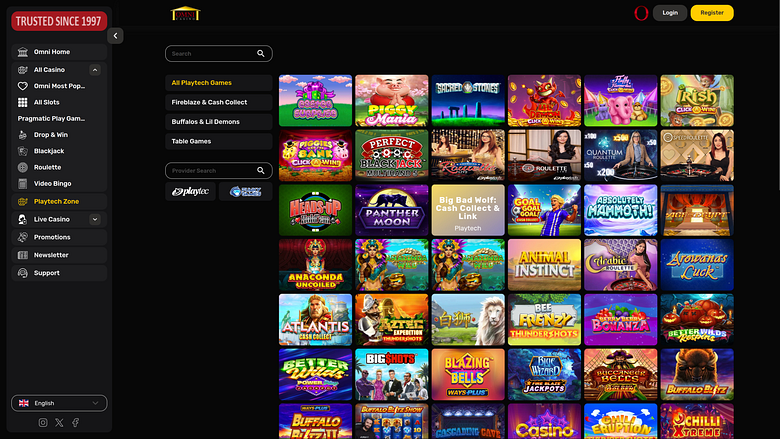
Task: Open the Heads-Up game thumbnail
Action: click(x=315, y=210)
